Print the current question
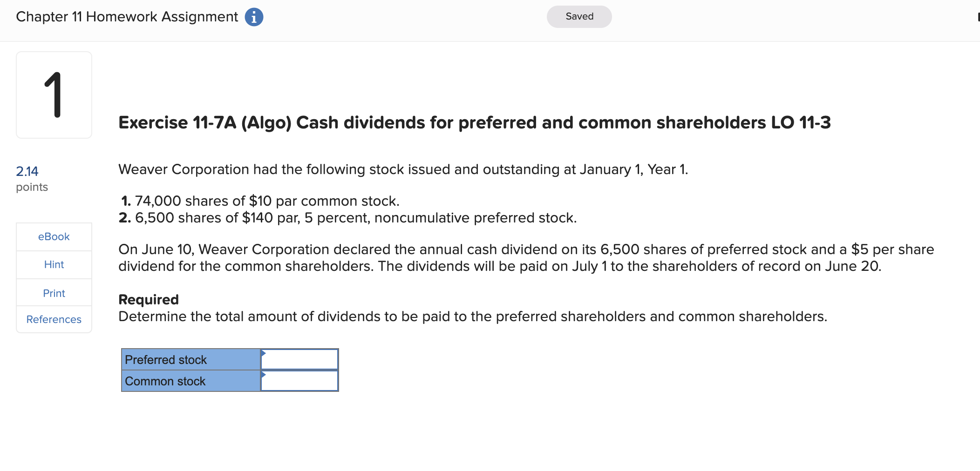This screenshot has height=471, width=980. pyautogui.click(x=54, y=293)
